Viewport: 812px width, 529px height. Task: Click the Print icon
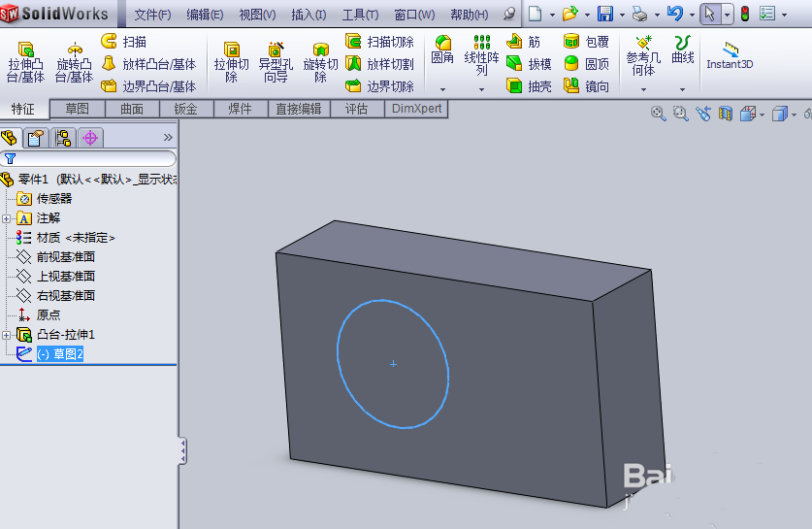coord(640,14)
